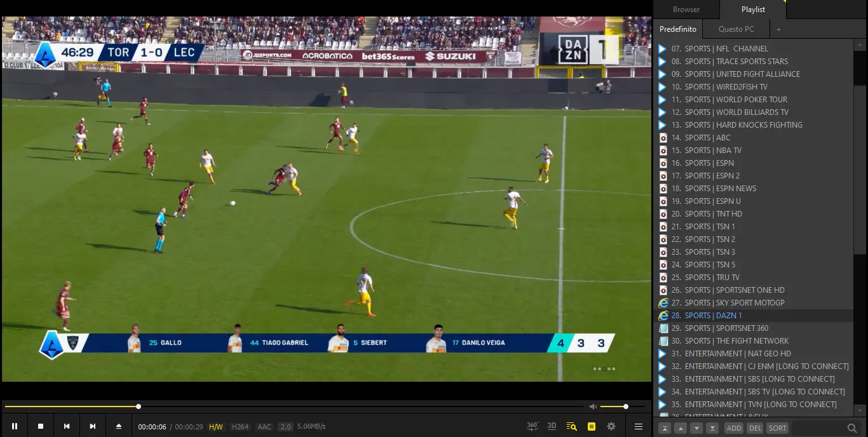The image size is (868, 437).
Task: Select 30. SPORTS | THE FIGHT NETWORK
Action: tap(753, 341)
